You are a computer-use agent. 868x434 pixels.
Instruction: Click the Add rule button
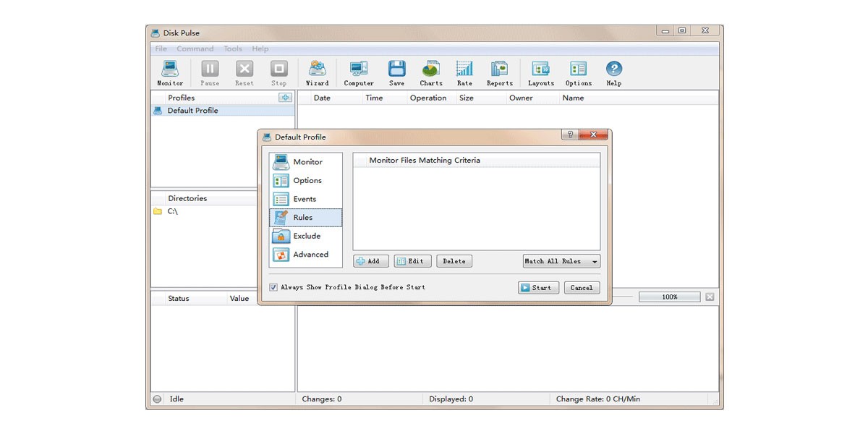[x=371, y=261]
